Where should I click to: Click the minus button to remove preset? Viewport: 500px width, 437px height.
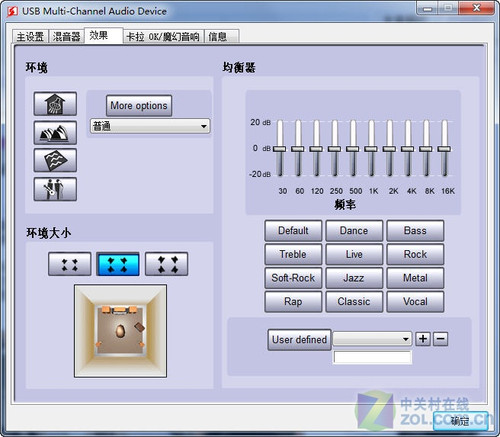point(440,339)
